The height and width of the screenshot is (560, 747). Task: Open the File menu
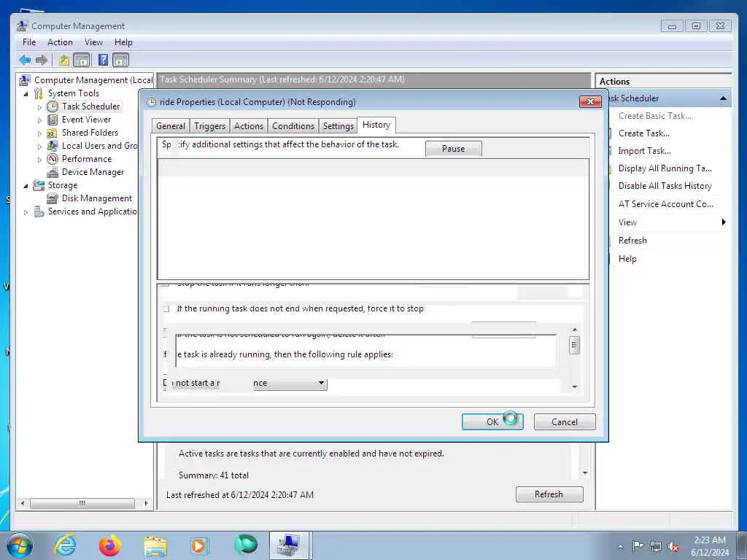[29, 42]
